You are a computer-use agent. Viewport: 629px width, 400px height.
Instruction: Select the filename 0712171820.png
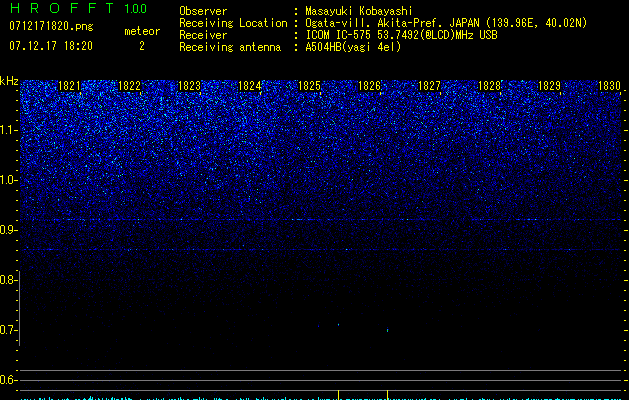tap(51, 26)
